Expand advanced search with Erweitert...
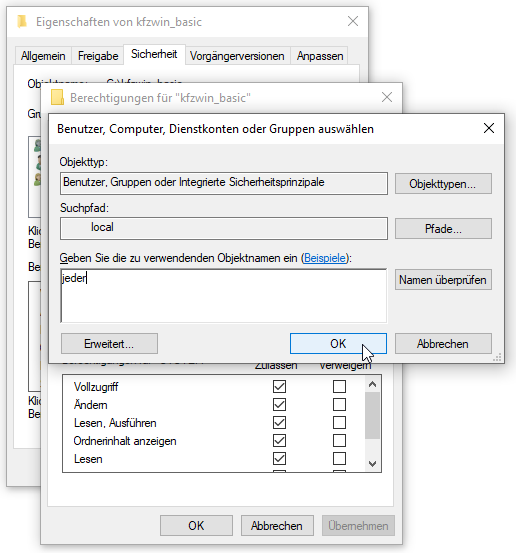The image size is (516, 553). pyautogui.click(x=109, y=344)
